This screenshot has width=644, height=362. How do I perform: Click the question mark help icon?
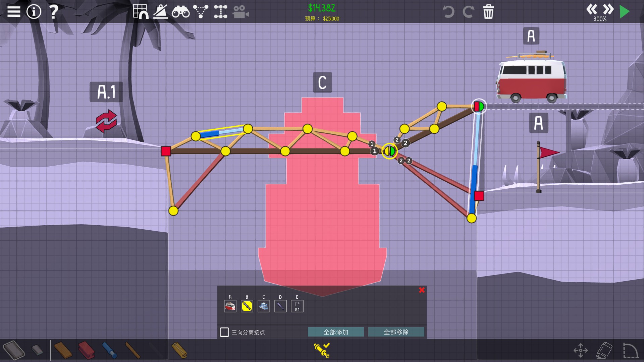(54, 12)
